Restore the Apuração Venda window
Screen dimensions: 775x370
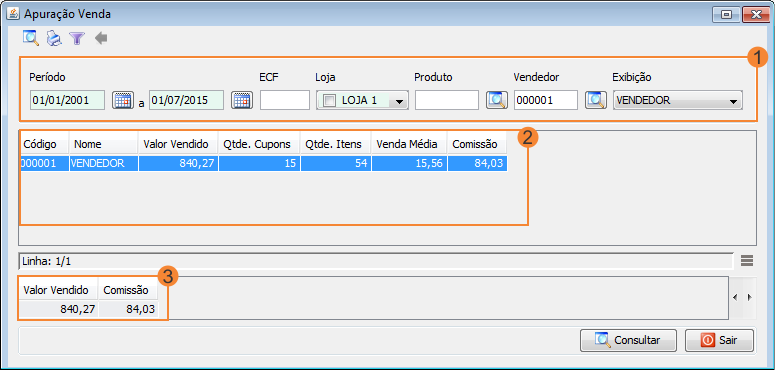pos(726,14)
